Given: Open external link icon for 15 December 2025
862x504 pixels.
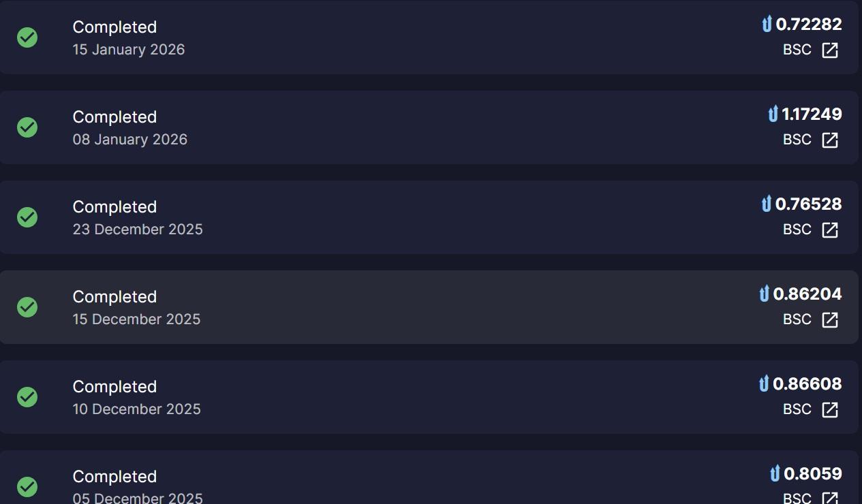Looking at the screenshot, I should pyautogui.click(x=830, y=320).
